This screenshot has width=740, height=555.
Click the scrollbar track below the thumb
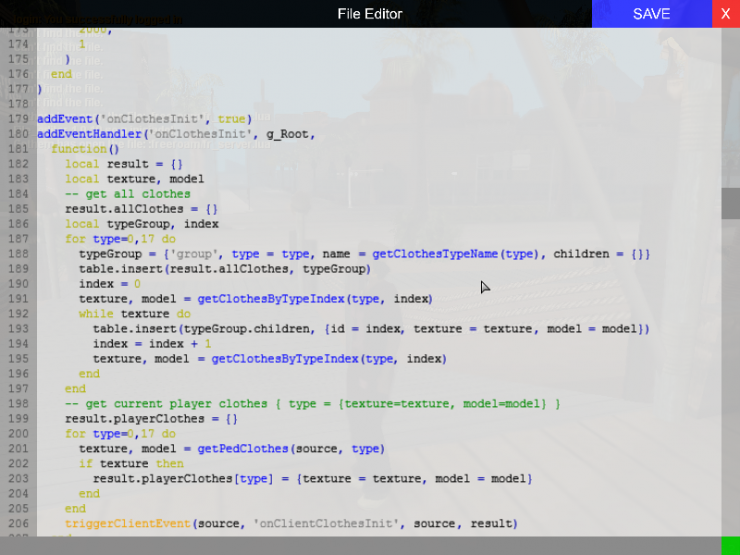point(731,378)
